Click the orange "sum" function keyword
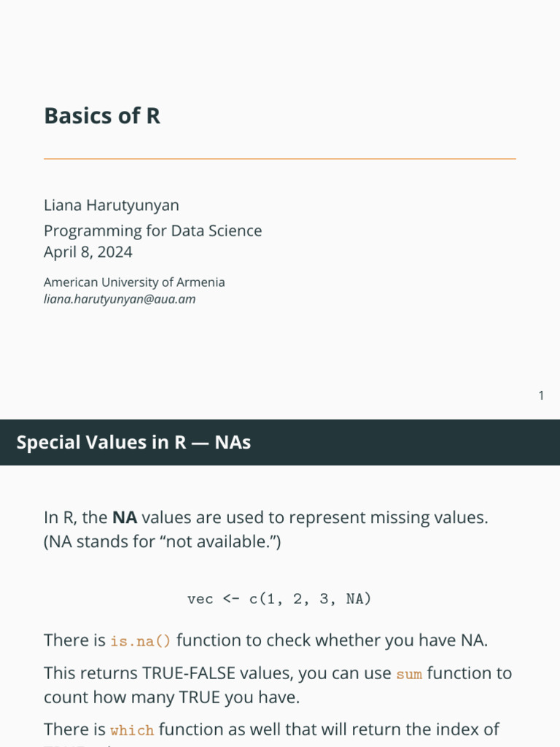This screenshot has width=560, height=747. [409, 674]
